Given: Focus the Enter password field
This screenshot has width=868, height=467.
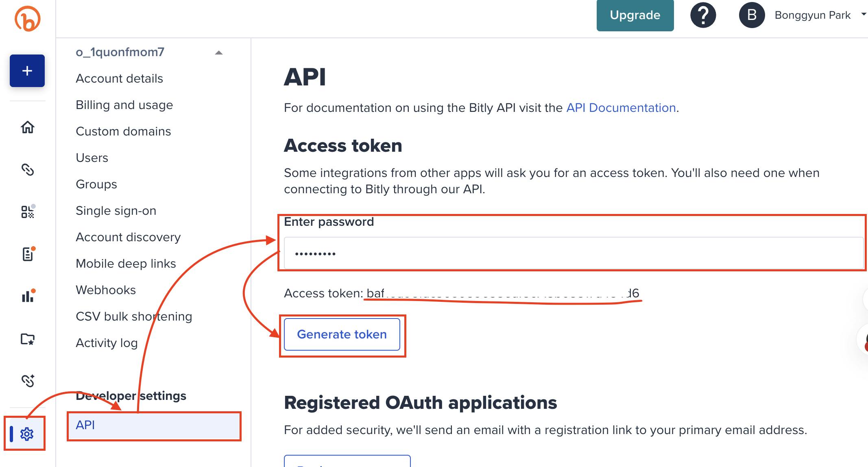Looking at the screenshot, I should click(x=573, y=253).
